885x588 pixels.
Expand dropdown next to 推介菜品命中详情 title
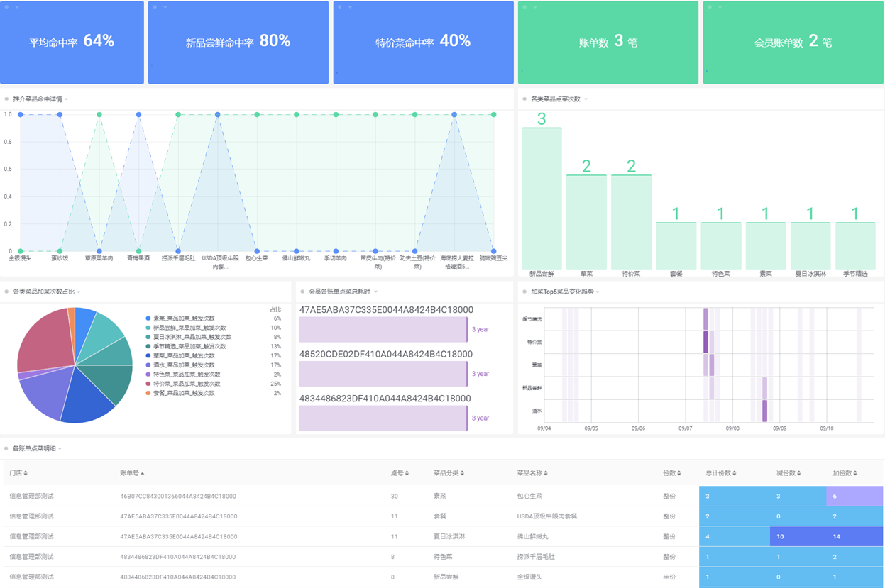click(67, 99)
